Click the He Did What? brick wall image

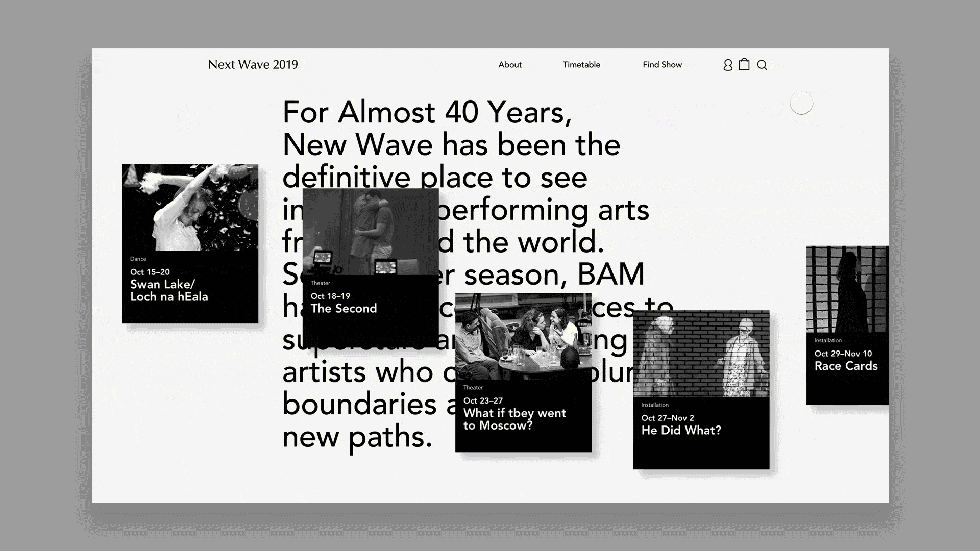pos(701,354)
